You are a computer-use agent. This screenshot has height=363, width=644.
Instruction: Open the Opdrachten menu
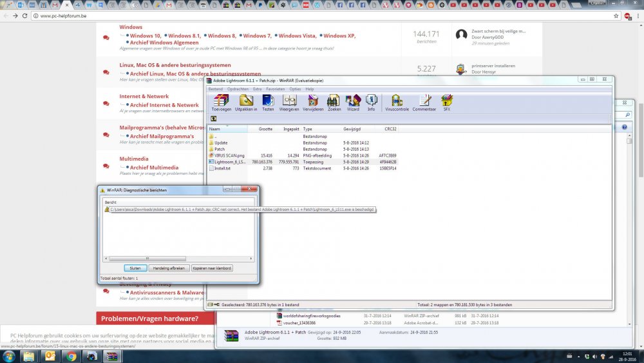[238, 89]
